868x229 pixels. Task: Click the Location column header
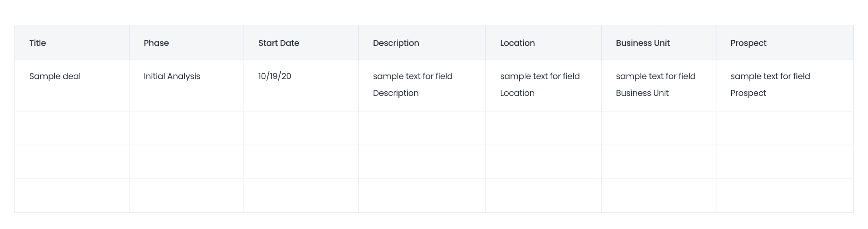pos(517,43)
